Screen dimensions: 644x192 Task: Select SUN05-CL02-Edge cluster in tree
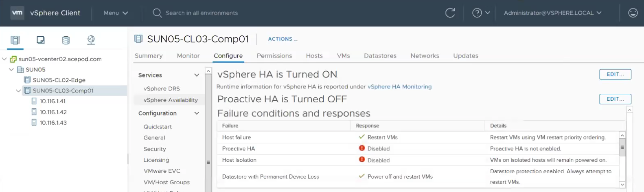pos(59,80)
